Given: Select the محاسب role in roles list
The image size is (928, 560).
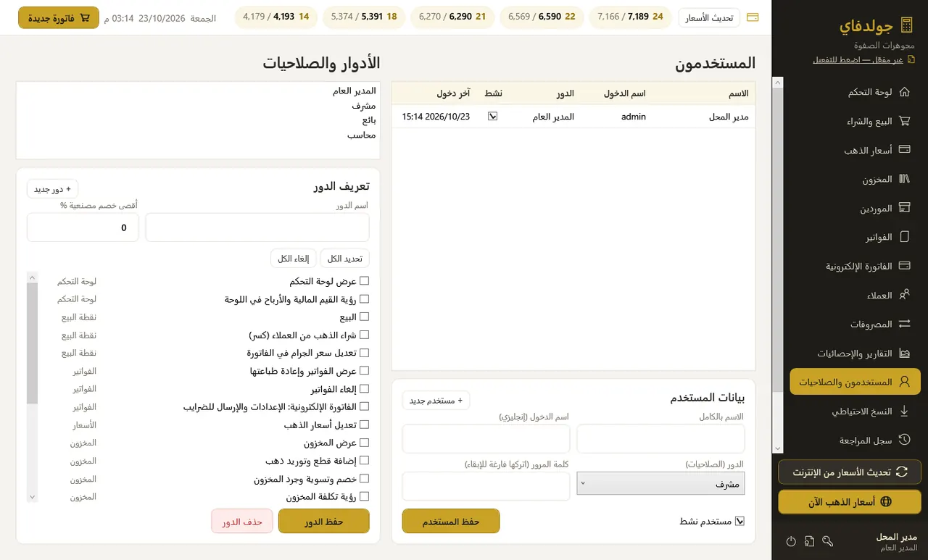Looking at the screenshot, I should 361,135.
